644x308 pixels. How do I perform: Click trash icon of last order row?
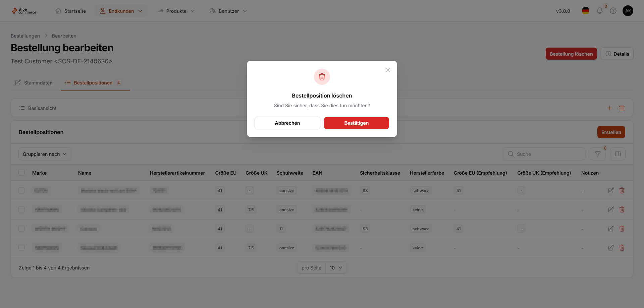click(622, 248)
